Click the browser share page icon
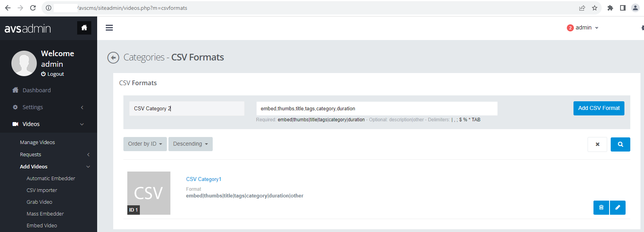The height and width of the screenshot is (232, 644). (x=582, y=8)
